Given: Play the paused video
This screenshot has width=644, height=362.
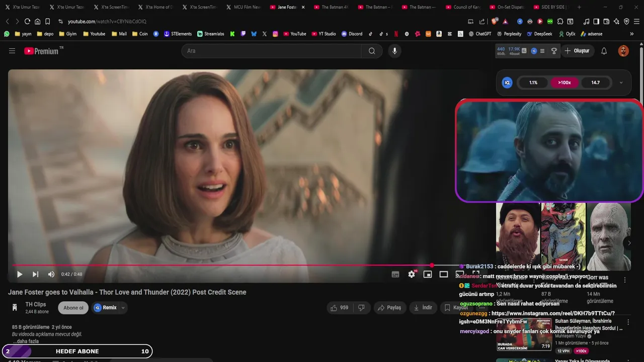Looking at the screenshot, I should tap(20, 275).
